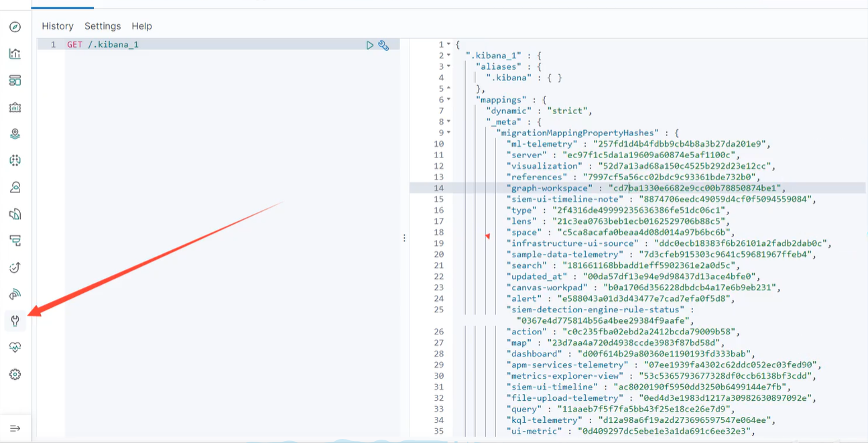Screen dimensions: 868x443
Task: Open the Visualize chart icon in sidebar
Action: [15, 54]
